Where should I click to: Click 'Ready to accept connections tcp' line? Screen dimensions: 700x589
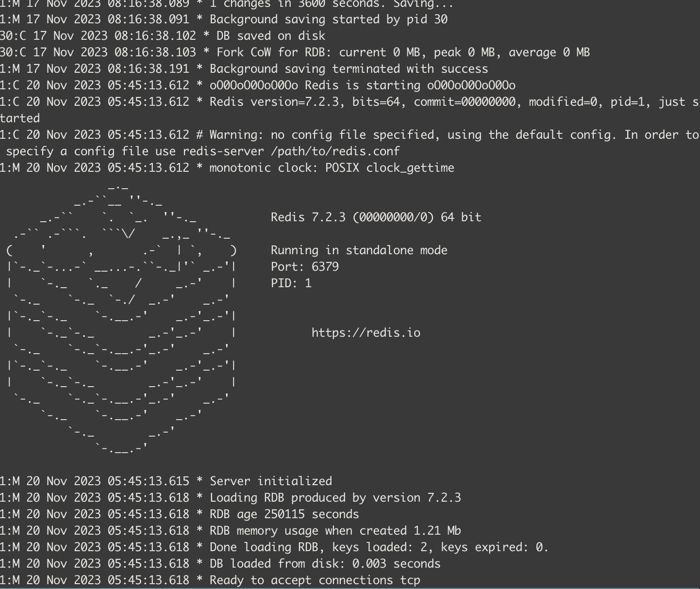click(210, 580)
